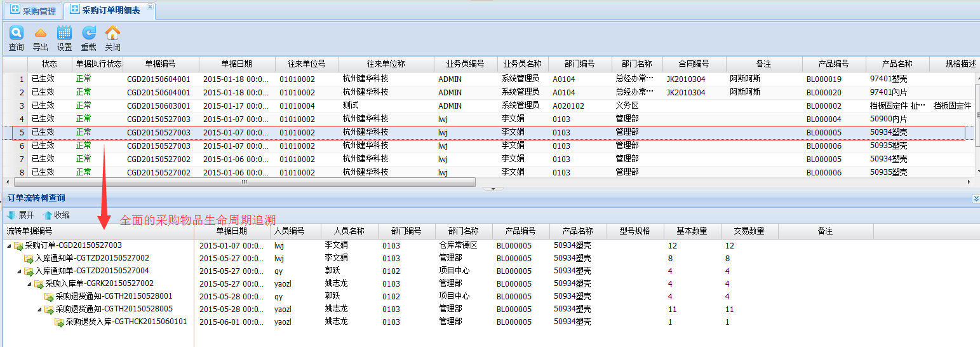
Task: Open the 设置 settings icon
Action: point(64,33)
